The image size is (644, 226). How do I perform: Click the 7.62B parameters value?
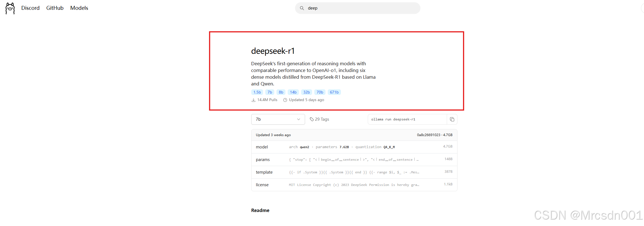[344, 147]
